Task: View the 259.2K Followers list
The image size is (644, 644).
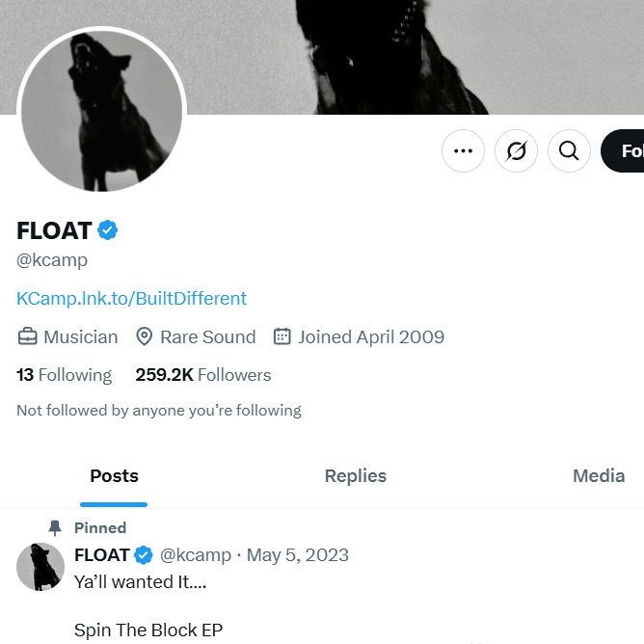Action: (202, 375)
